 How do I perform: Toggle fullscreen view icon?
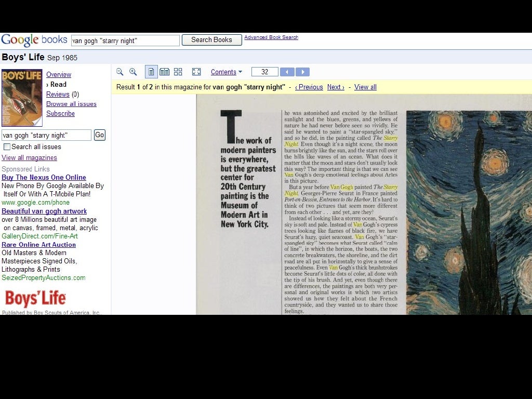196,72
